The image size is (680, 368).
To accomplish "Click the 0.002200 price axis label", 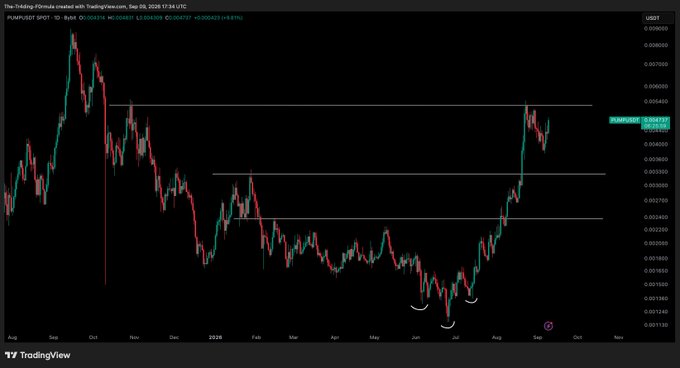I will click(656, 230).
